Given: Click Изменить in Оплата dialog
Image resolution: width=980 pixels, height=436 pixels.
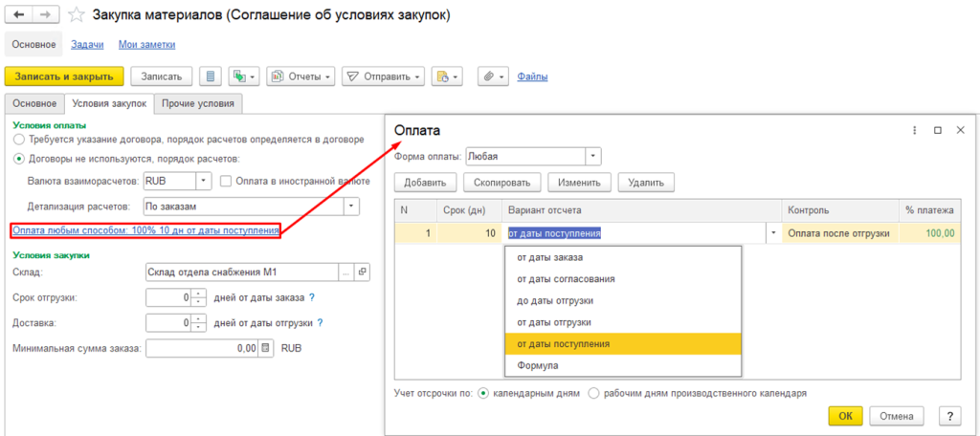Looking at the screenshot, I should [x=579, y=183].
